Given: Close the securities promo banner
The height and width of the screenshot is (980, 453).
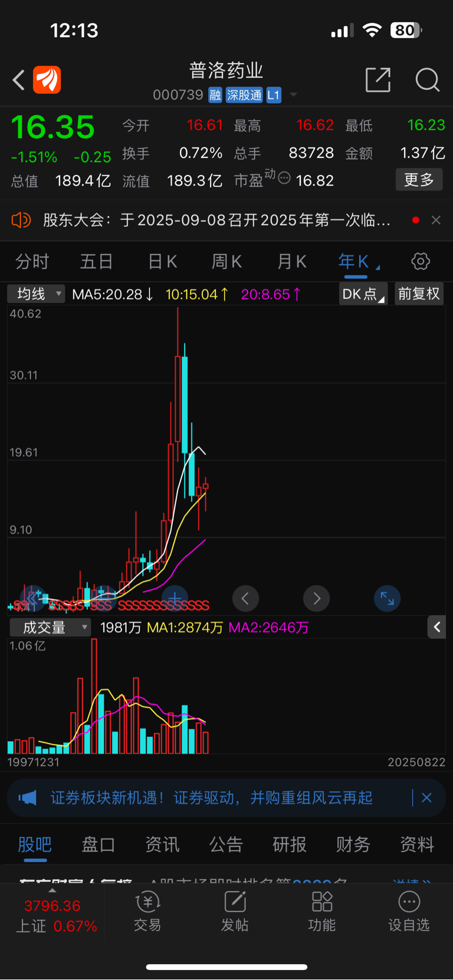Looking at the screenshot, I should 427,798.
